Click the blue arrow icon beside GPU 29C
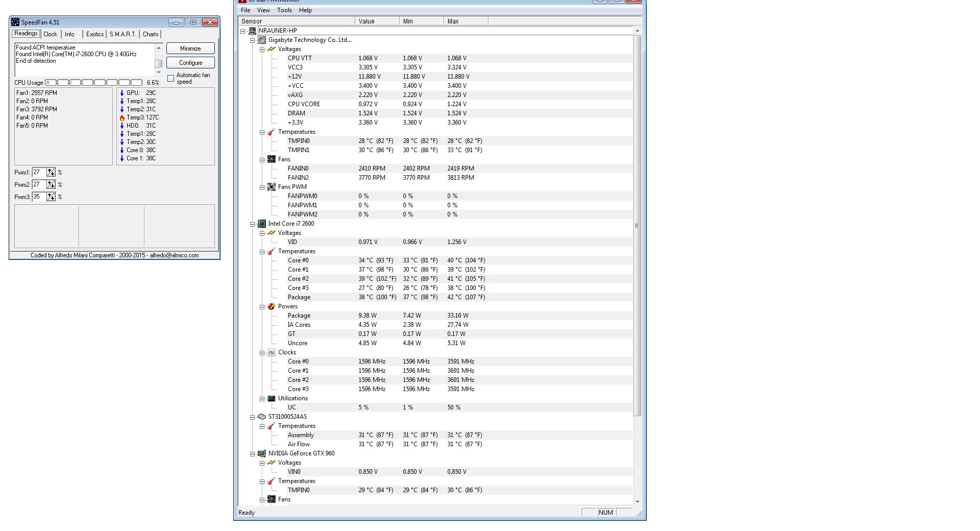 point(122,93)
